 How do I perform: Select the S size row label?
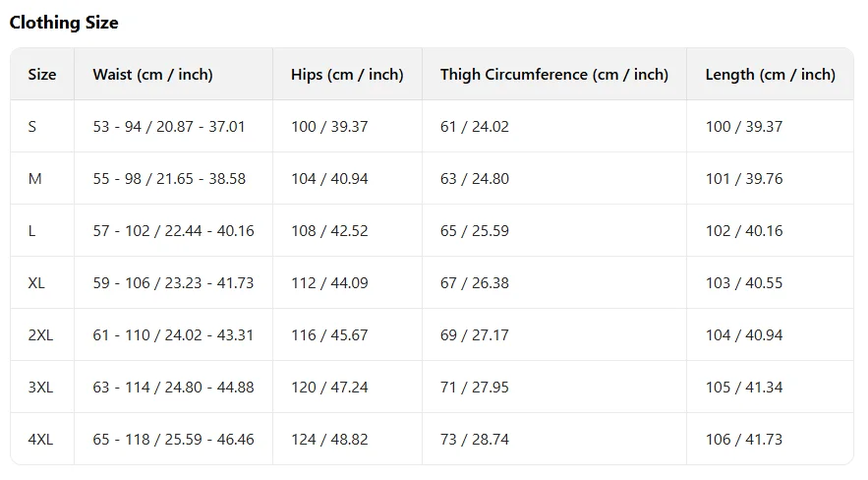click(x=32, y=127)
